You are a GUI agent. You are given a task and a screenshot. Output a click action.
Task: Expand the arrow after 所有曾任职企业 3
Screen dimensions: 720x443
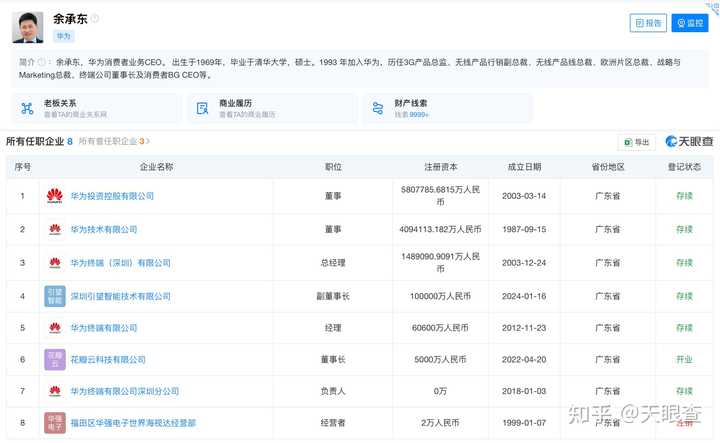tap(148, 141)
